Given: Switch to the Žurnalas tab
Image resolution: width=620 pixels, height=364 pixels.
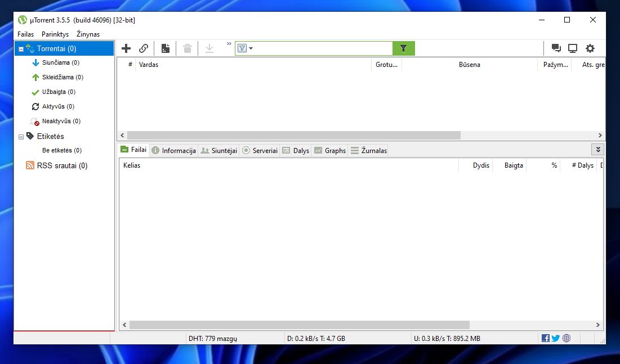Looking at the screenshot, I should click(368, 150).
